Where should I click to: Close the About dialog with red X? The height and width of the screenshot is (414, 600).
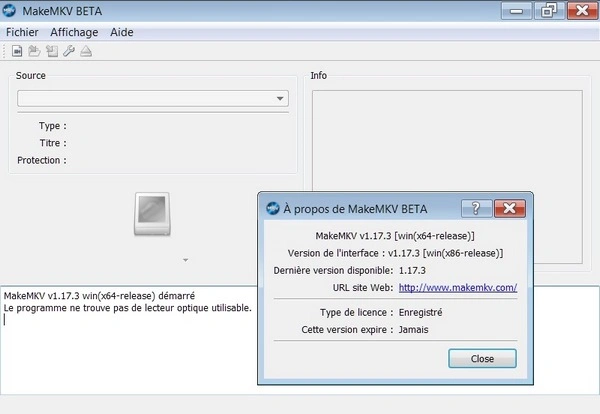tap(510, 209)
